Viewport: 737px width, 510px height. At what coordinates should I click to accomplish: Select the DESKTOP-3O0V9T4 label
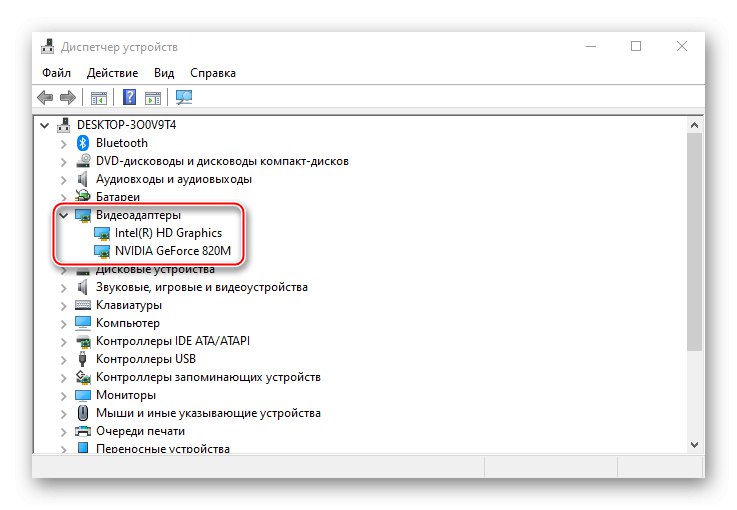pos(126,125)
